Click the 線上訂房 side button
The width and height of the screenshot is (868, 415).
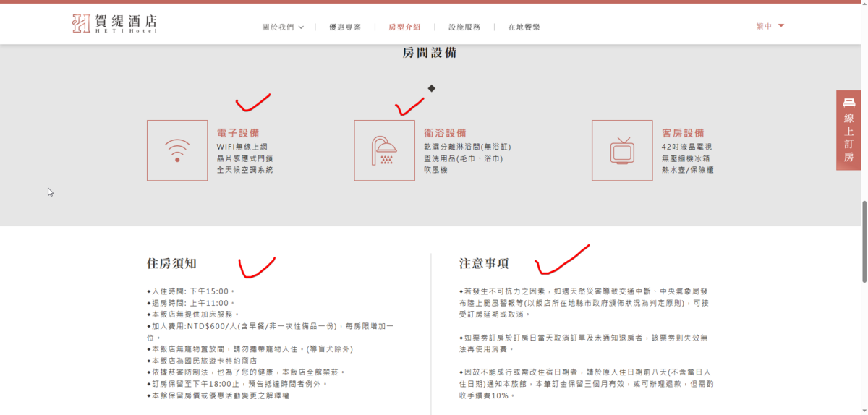coord(848,130)
